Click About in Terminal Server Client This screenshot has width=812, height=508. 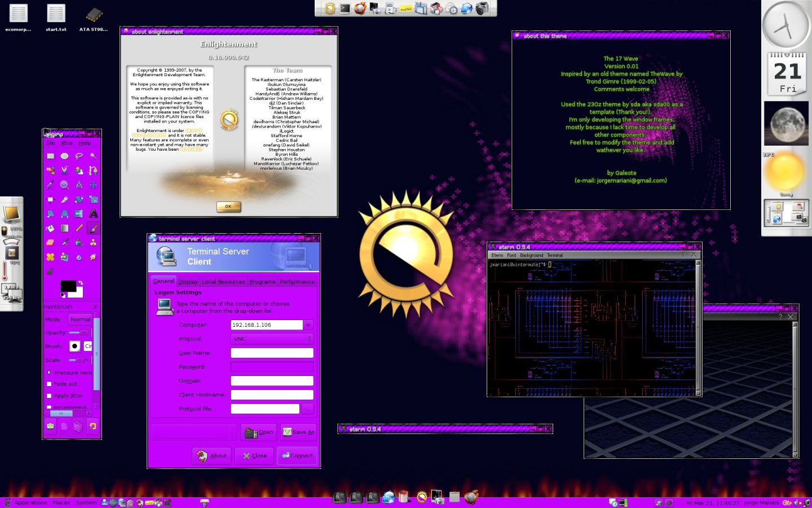point(212,456)
